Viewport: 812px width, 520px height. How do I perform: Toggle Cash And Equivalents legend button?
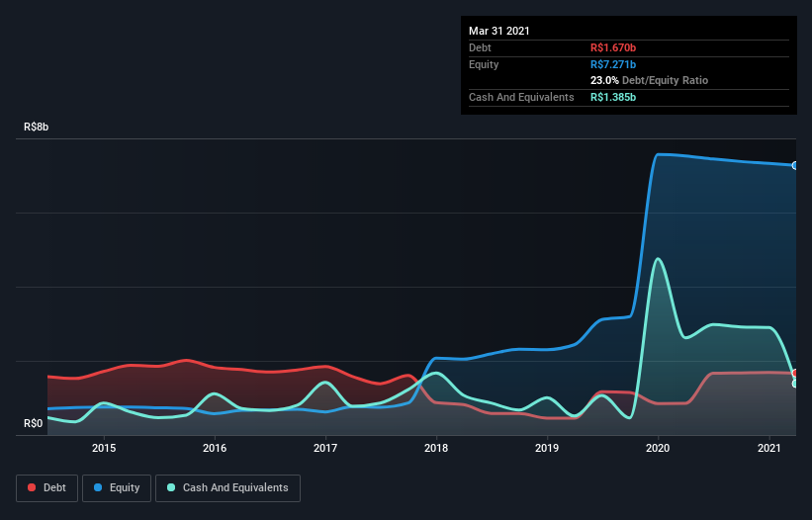227,488
